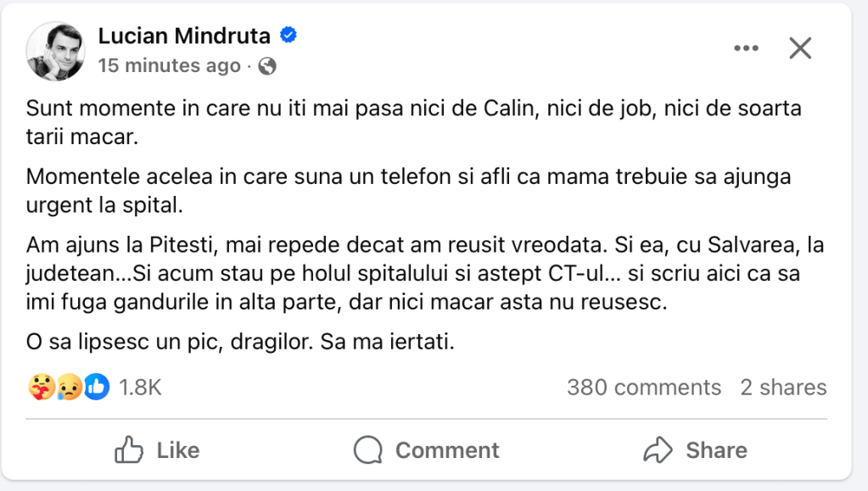This screenshot has height=491, width=868.
Task: Open the three-dot post options menu
Action: click(x=746, y=48)
